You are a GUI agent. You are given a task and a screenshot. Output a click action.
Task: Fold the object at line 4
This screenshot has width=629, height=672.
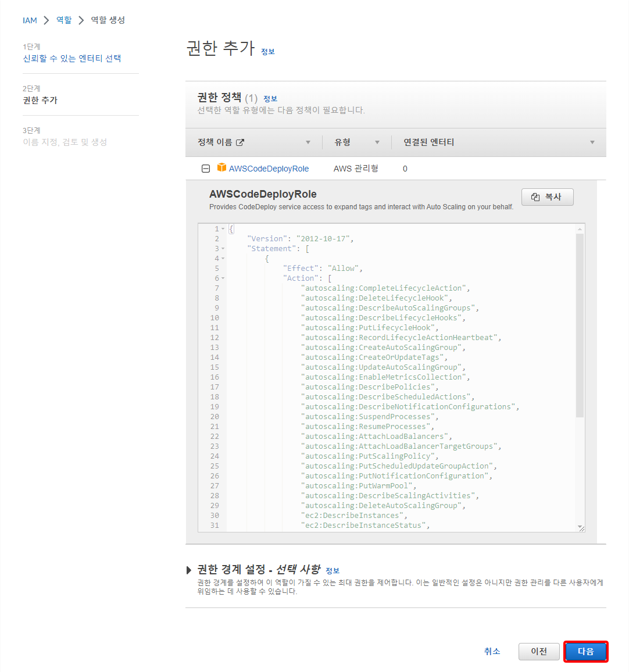(x=223, y=259)
